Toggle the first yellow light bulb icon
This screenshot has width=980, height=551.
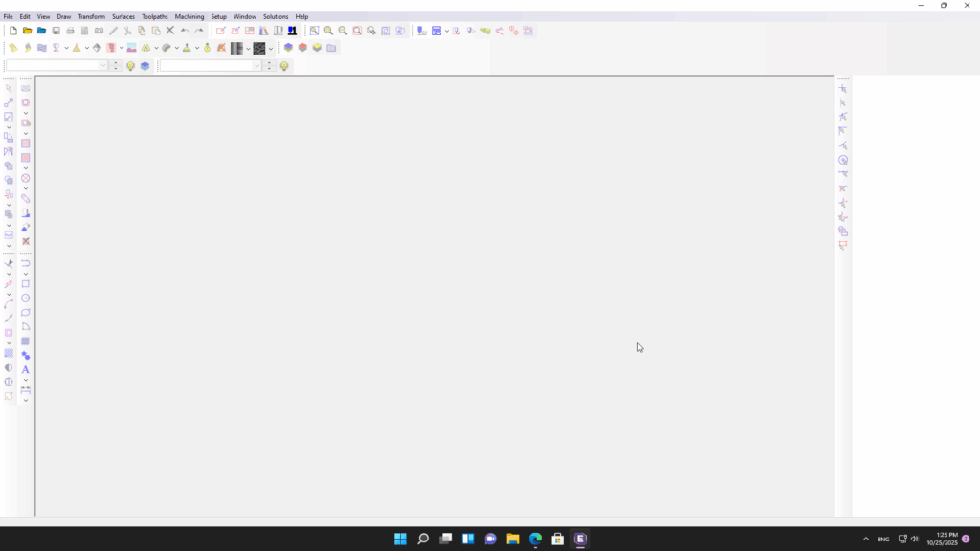[x=131, y=66]
